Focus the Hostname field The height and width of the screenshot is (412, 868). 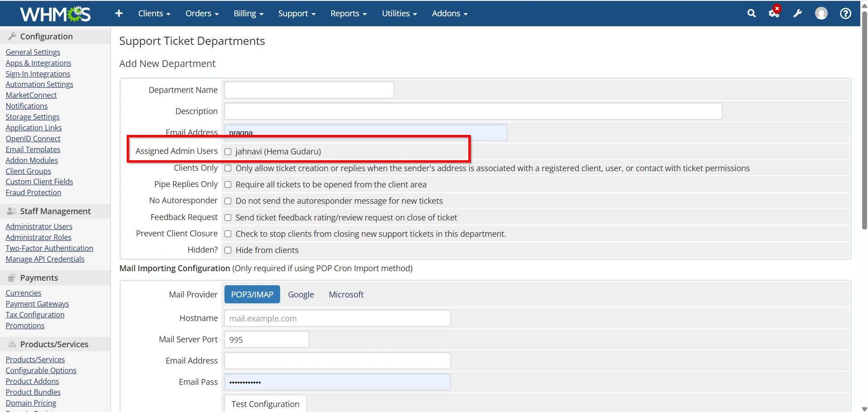[x=337, y=318]
